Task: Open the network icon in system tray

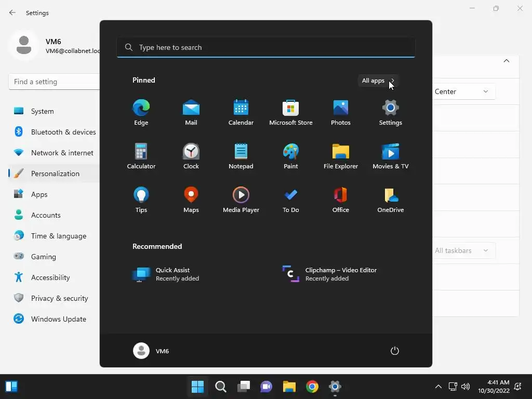Action: click(453, 387)
